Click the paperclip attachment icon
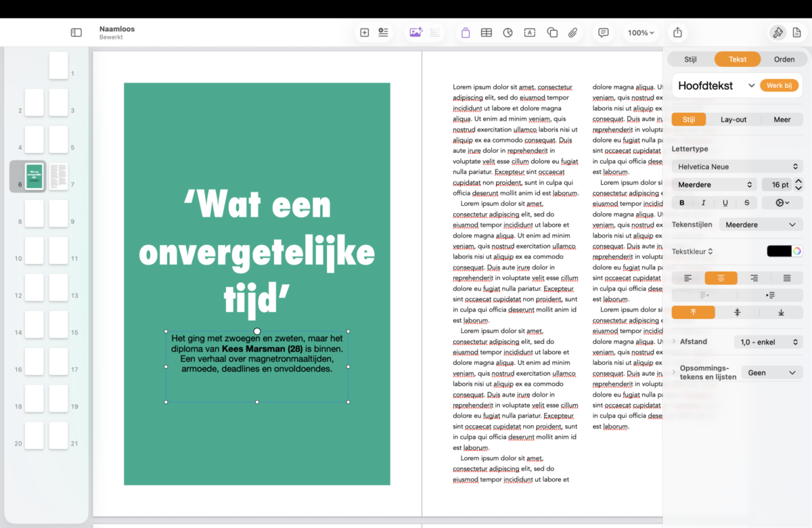Viewport: 812px width, 528px height. [573, 32]
